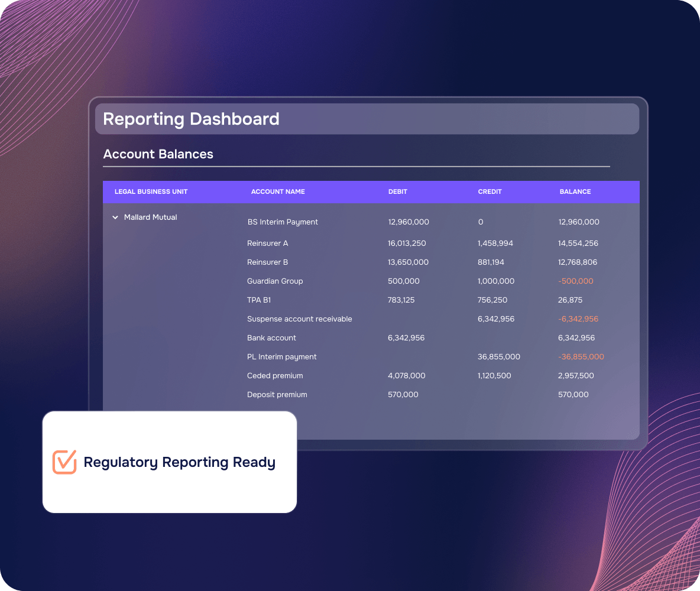This screenshot has width=700, height=591.
Task: Sort by BALANCE column header
Action: (x=575, y=191)
